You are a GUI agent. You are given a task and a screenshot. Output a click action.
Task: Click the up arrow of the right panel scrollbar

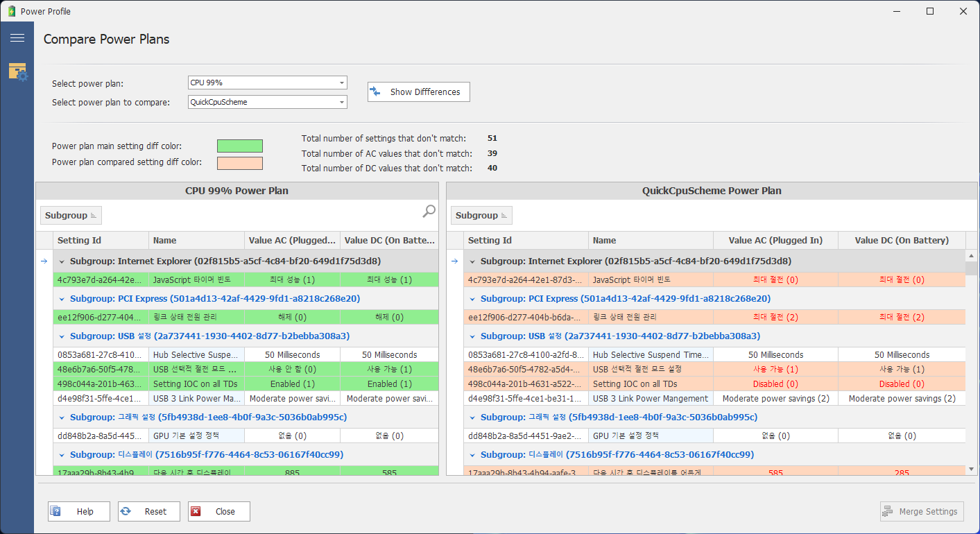971,256
